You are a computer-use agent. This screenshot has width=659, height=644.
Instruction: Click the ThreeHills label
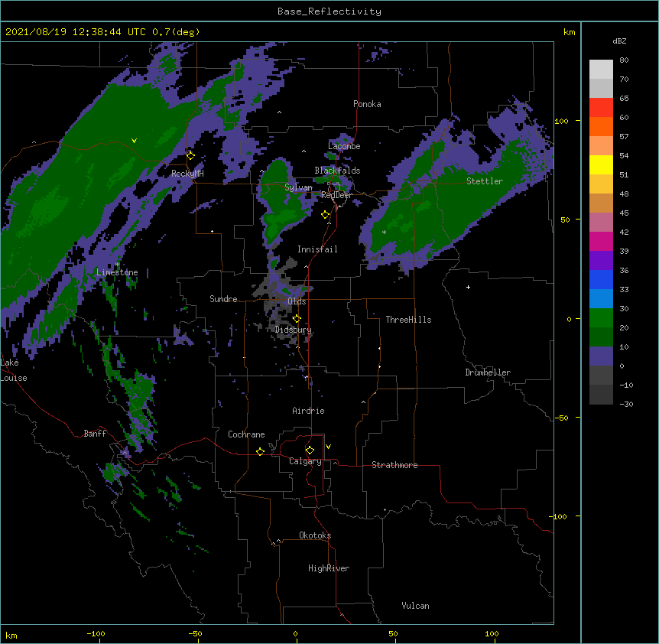pos(408,320)
